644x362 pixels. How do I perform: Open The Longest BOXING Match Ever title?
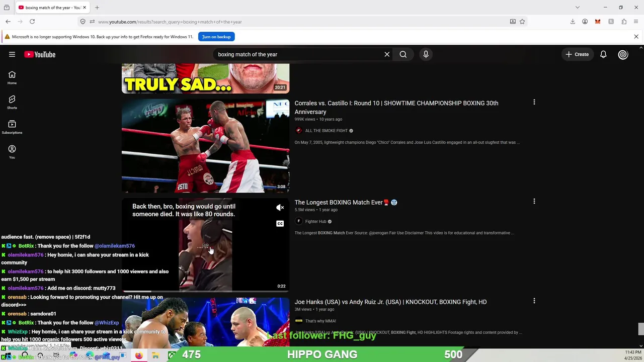point(346,202)
